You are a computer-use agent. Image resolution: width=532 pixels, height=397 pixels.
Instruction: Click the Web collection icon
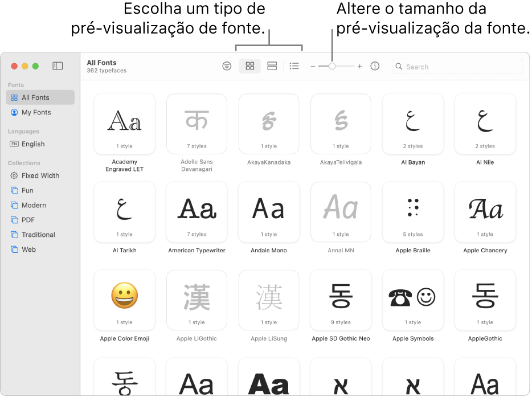(x=14, y=249)
